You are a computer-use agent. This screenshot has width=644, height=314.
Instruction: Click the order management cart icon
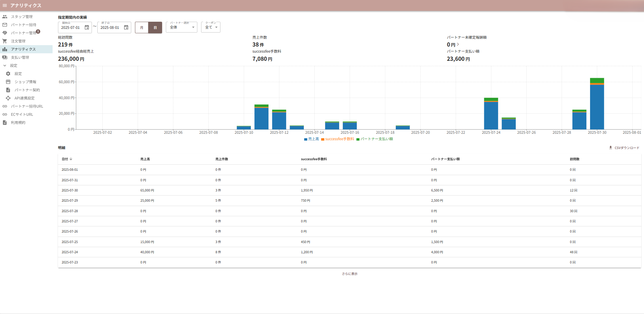point(5,41)
